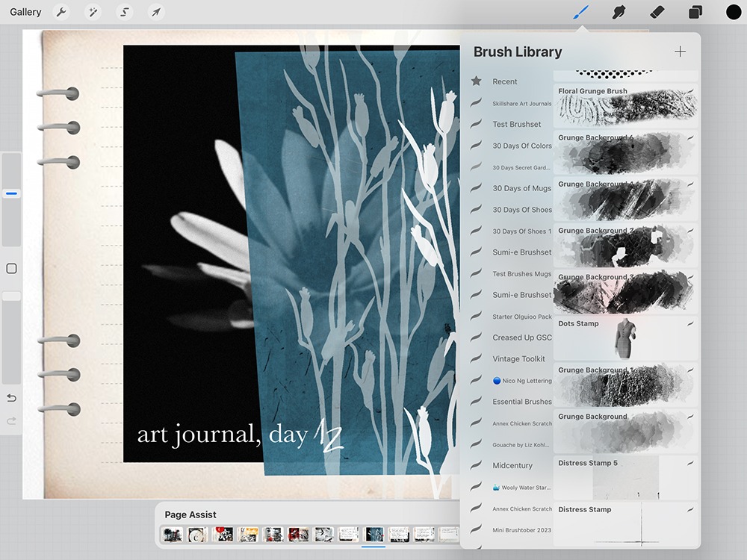Select the Test Brushset set
747x560 pixels.
(517, 124)
